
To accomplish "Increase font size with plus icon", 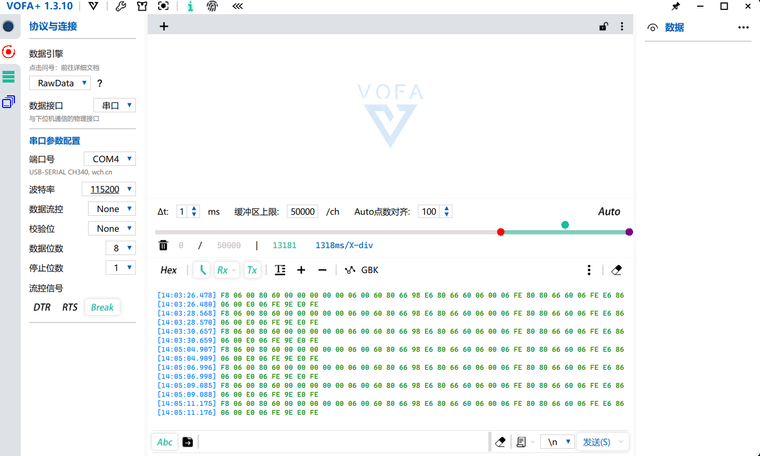I will 301,270.
